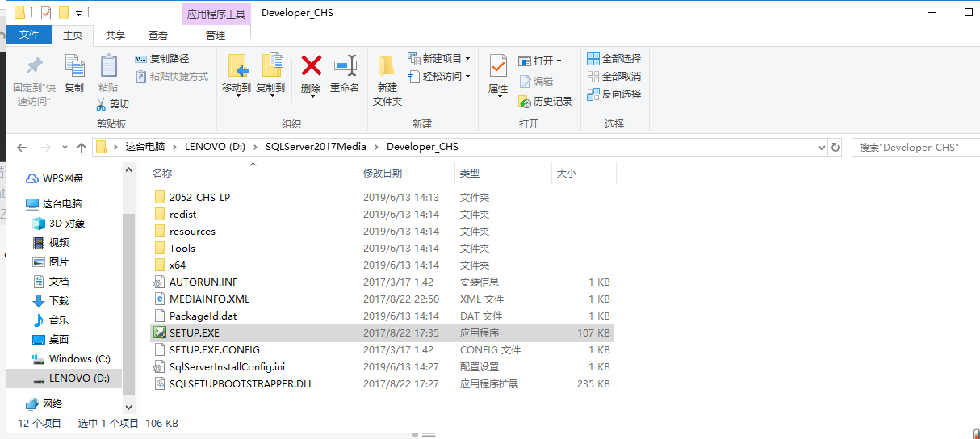Screen dimensions: 980x439
Task: Click the Edit (编辑) button
Action: click(536, 82)
